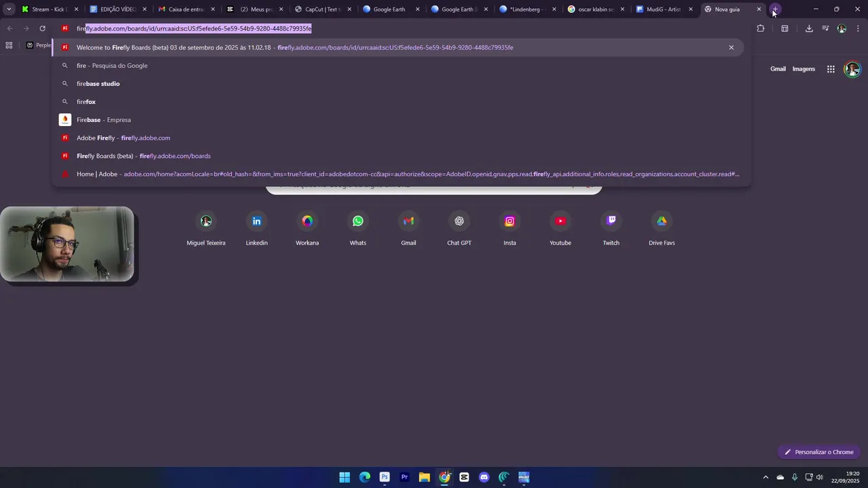
Task: Open the Google account avatar on the page
Action: pyautogui.click(x=852, y=69)
